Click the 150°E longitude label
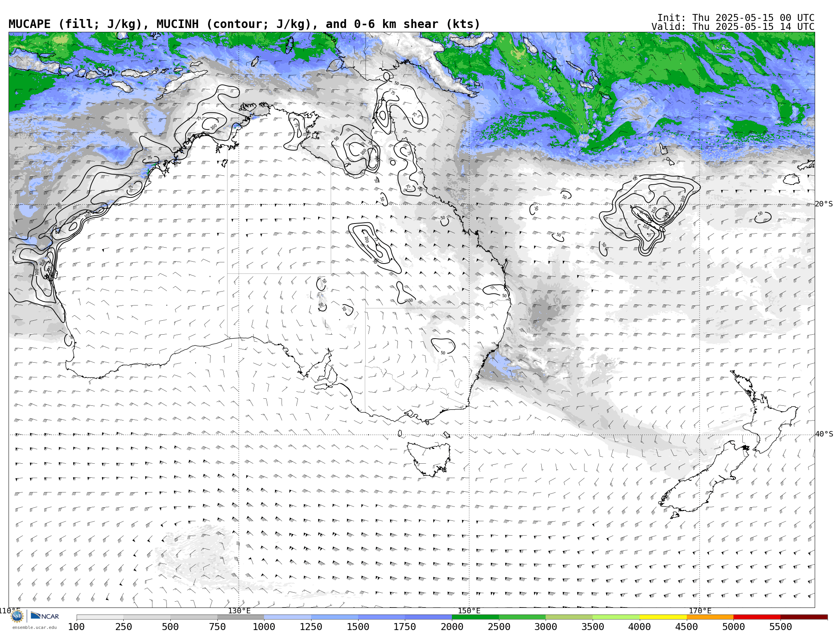Image resolution: width=840 pixels, height=632 pixels. 469,611
